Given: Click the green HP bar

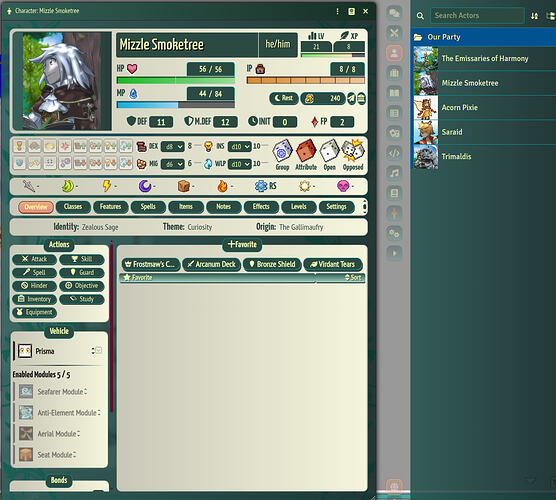Looking at the screenshot, I should pyautogui.click(x=176, y=80).
